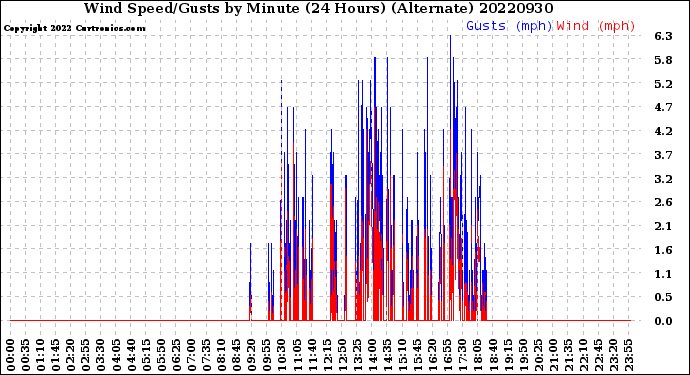Click the 18:40 time label
690x375 pixels.
point(492,355)
